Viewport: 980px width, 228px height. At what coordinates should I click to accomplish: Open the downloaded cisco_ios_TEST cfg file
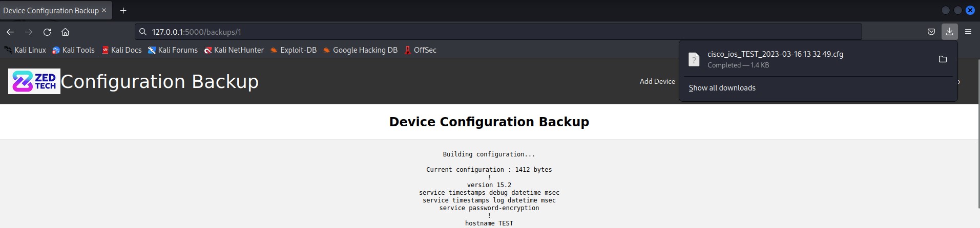775,54
